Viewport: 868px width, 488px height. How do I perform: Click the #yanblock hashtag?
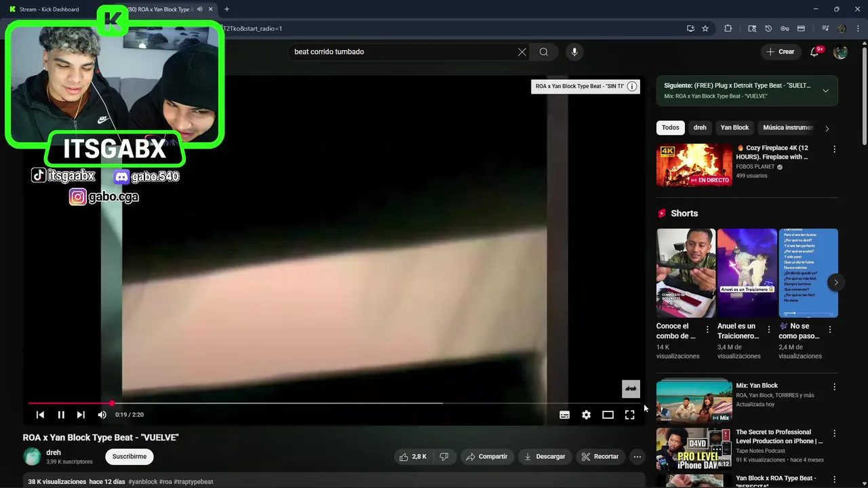(x=142, y=482)
